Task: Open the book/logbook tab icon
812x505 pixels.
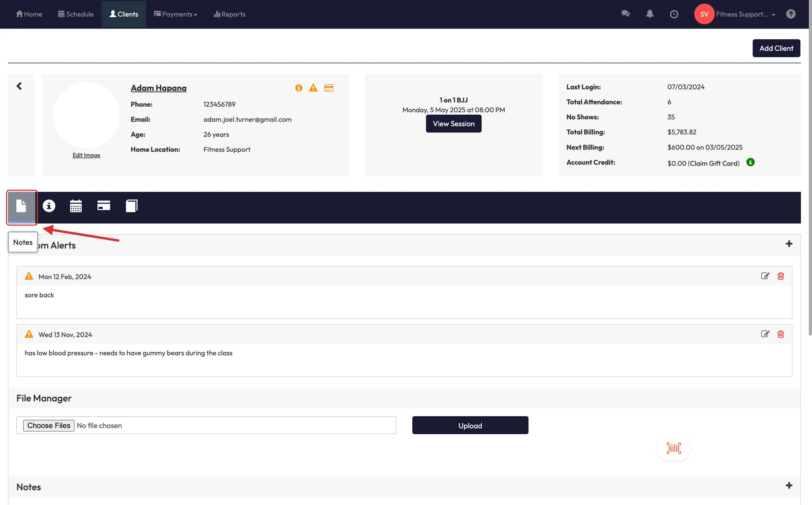Action: (131, 206)
